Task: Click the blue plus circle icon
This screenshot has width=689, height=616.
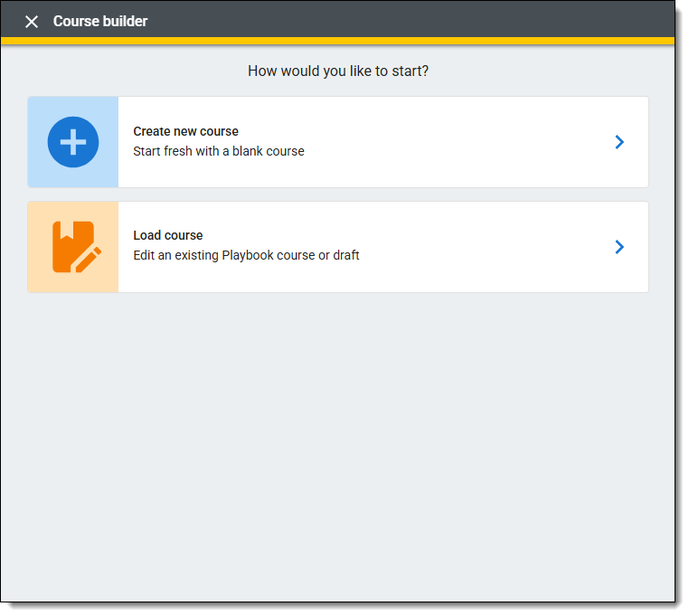Action: pos(73,142)
